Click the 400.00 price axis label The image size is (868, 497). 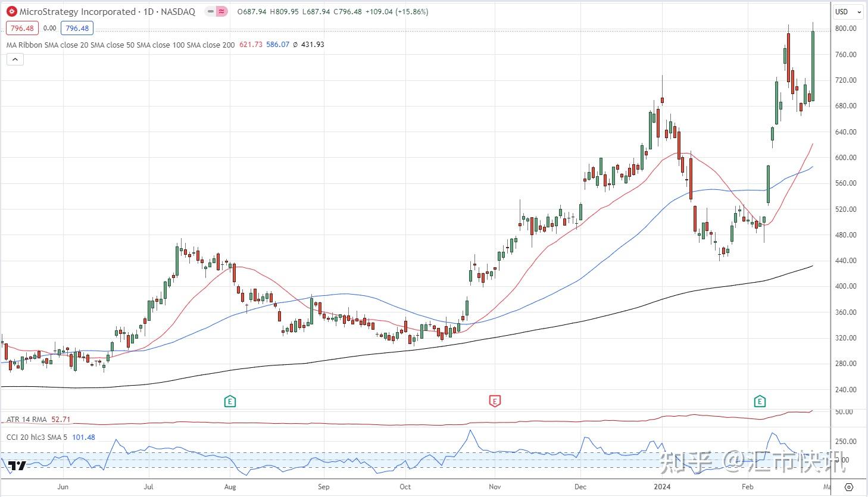point(845,286)
